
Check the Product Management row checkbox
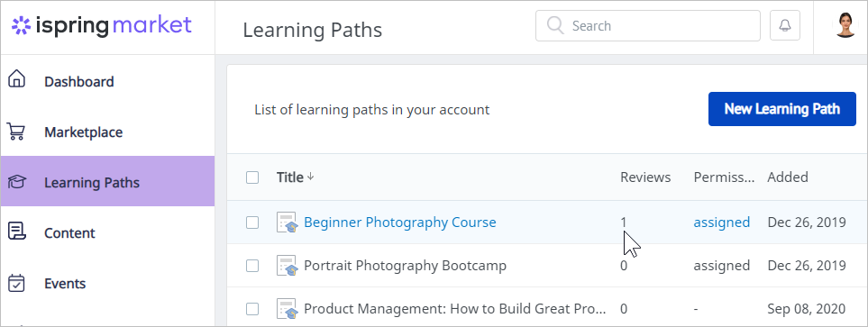(x=252, y=309)
